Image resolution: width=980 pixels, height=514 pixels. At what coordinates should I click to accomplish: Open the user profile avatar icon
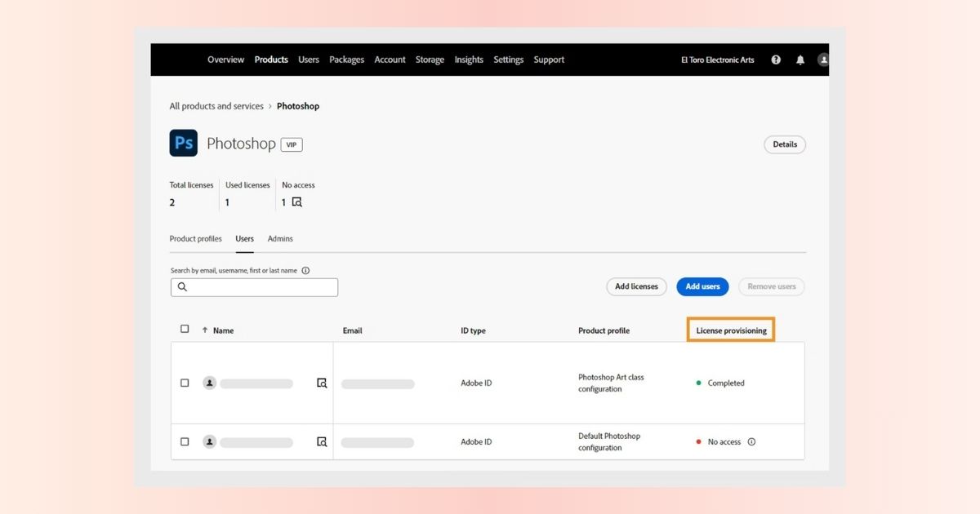[x=823, y=60]
